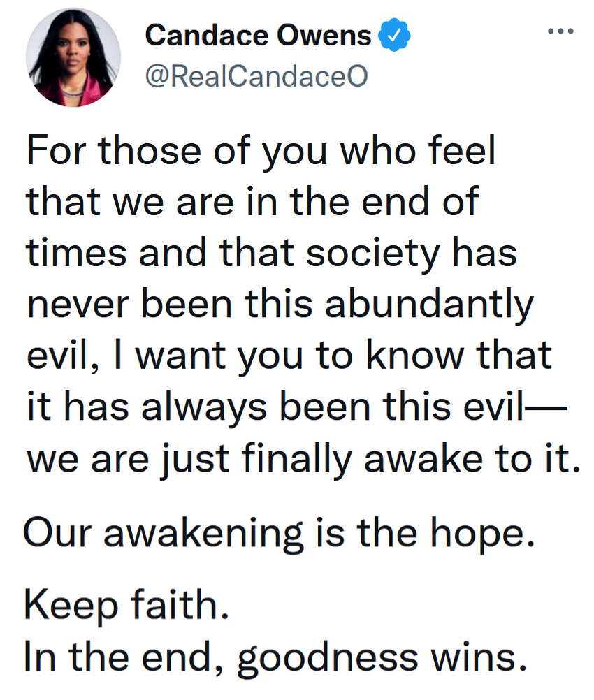
Task: Click the line "that we are in the end of"
Action: point(252,203)
